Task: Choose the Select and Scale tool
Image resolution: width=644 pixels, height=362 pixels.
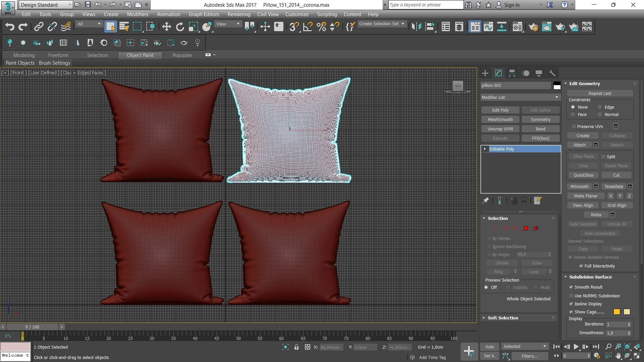Action: [194, 27]
